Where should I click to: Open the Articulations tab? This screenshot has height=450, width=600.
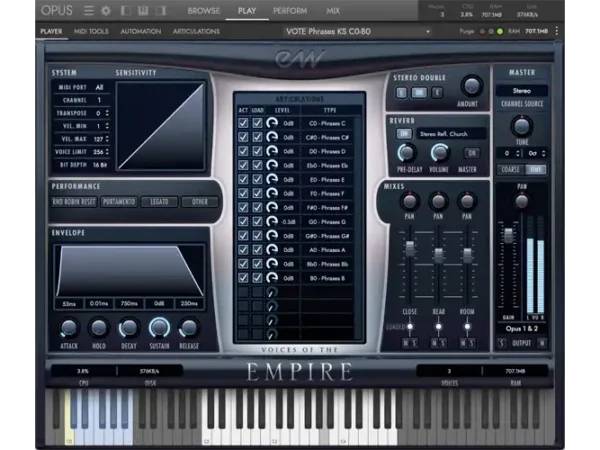click(196, 31)
